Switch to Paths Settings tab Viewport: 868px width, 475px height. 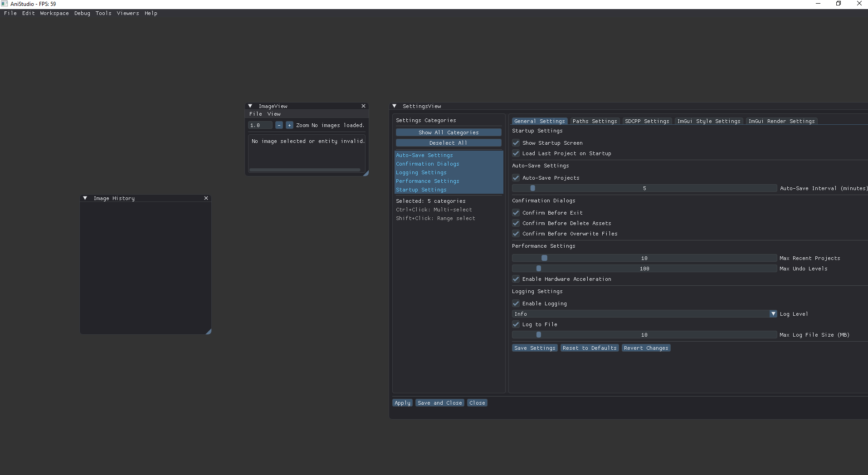click(595, 121)
